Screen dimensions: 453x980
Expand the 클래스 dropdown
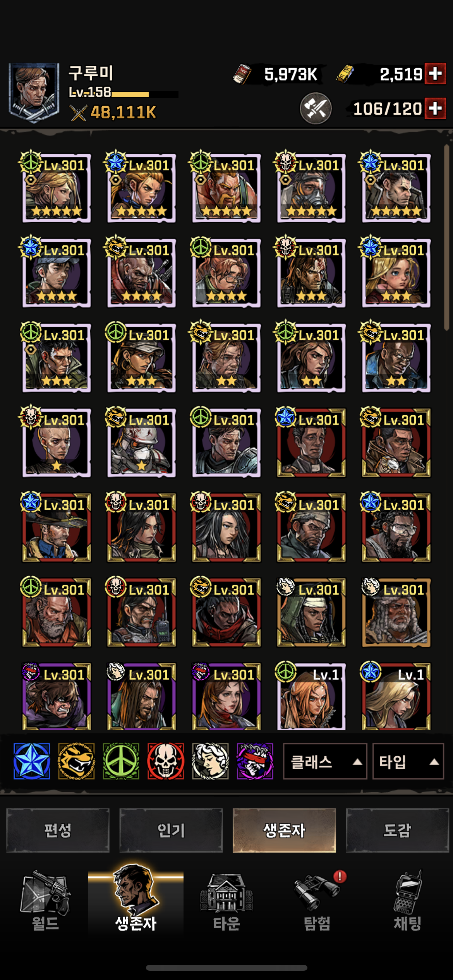325,761
